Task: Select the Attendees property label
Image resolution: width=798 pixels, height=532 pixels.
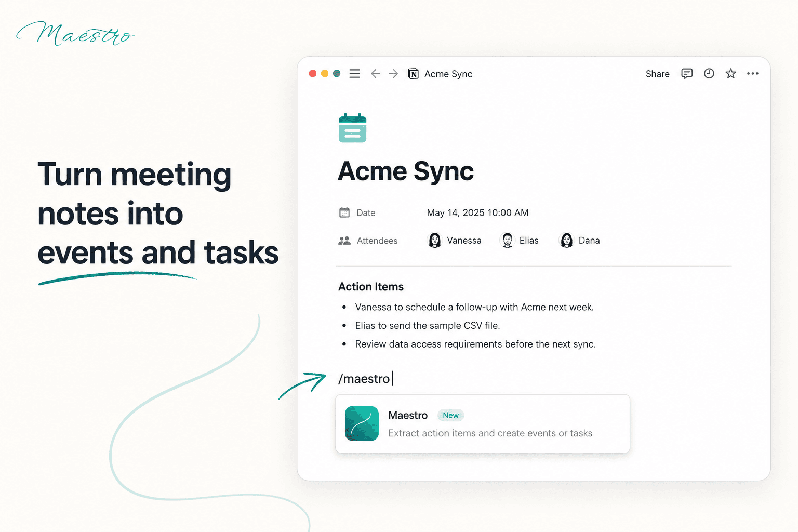Action: click(x=377, y=241)
